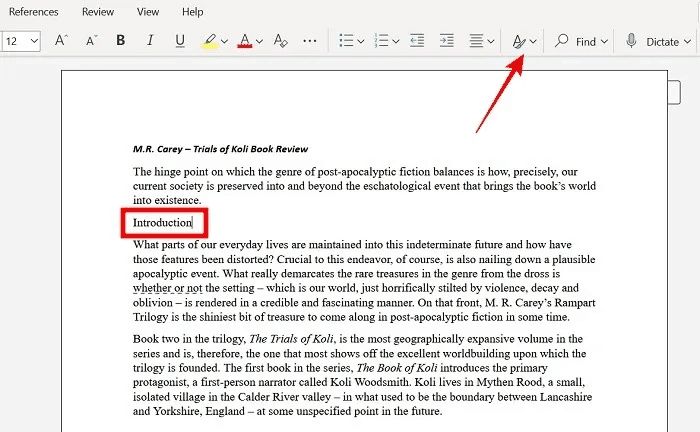
Task: Expand the bullet list style dropdown
Action: pos(361,42)
